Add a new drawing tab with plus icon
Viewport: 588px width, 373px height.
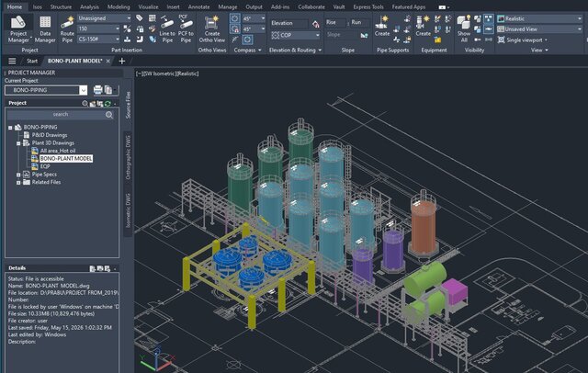(x=122, y=62)
